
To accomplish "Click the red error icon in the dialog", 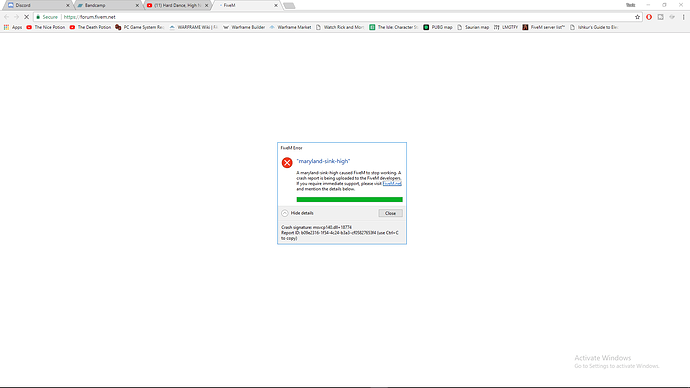I will (287, 163).
